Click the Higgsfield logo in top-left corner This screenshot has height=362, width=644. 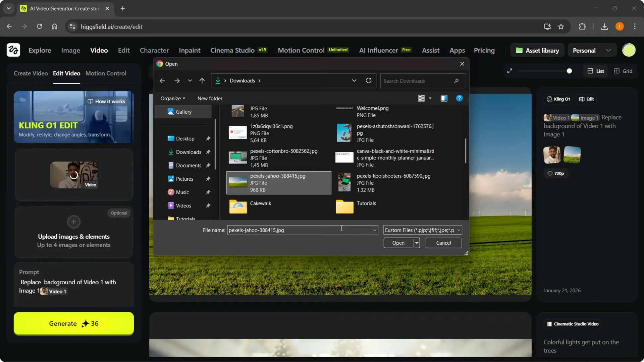(13, 50)
